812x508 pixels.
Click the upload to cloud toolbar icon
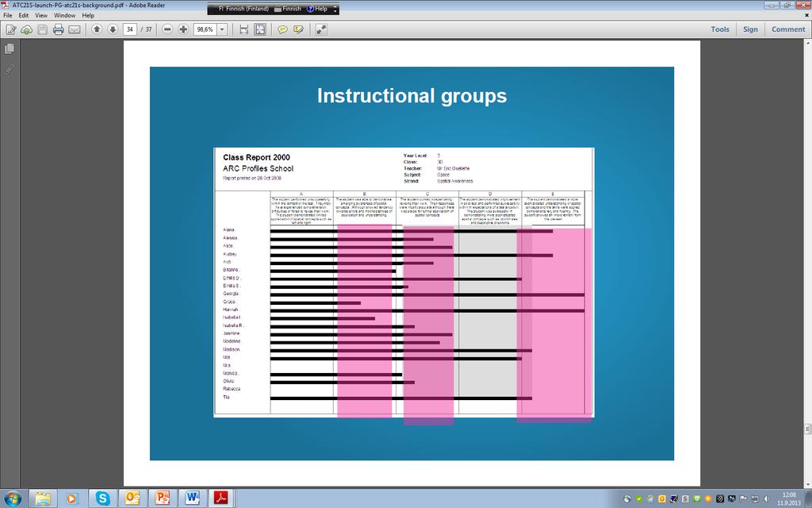tap(26, 29)
